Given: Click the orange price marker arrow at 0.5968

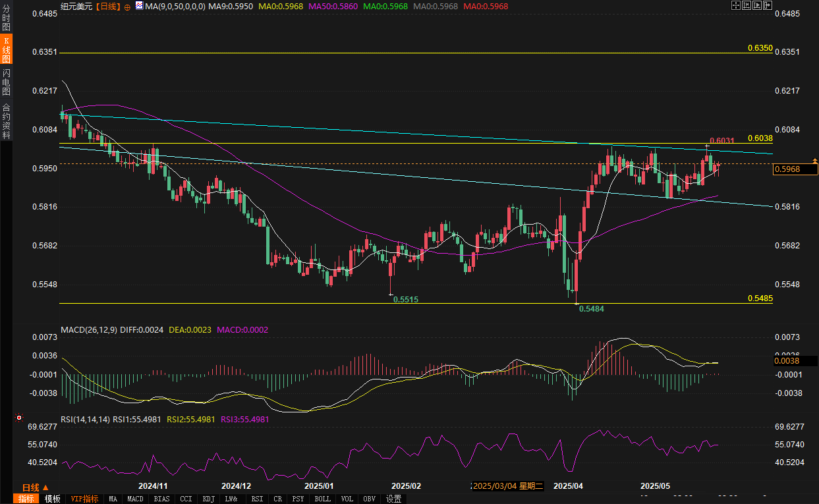Looking at the screenshot, I should 814,160.
